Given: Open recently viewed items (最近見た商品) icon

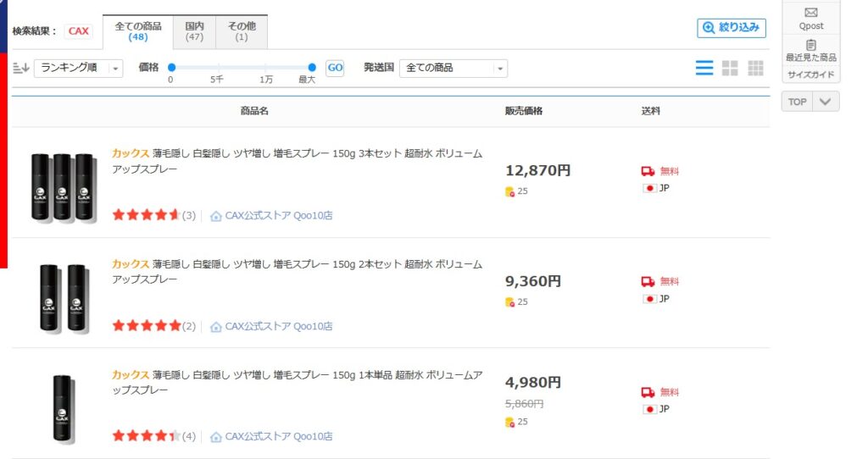Looking at the screenshot, I should (811, 45).
